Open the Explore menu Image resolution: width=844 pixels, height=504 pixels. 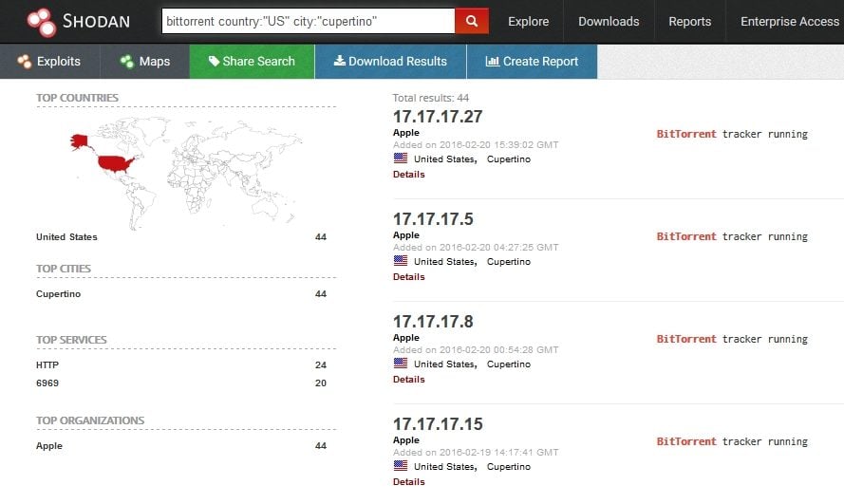coord(529,22)
